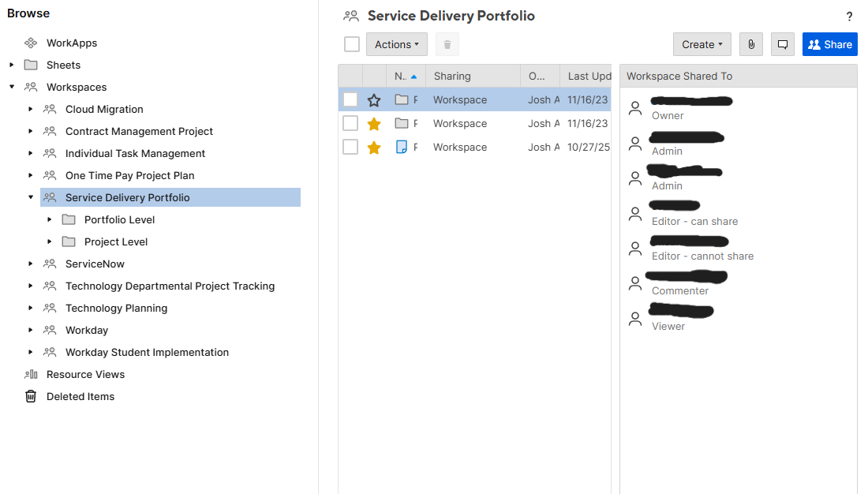This screenshot has width=868, height=494.
Task: Collapse the Workspaces tree node
Action: (x=12, y=87)
